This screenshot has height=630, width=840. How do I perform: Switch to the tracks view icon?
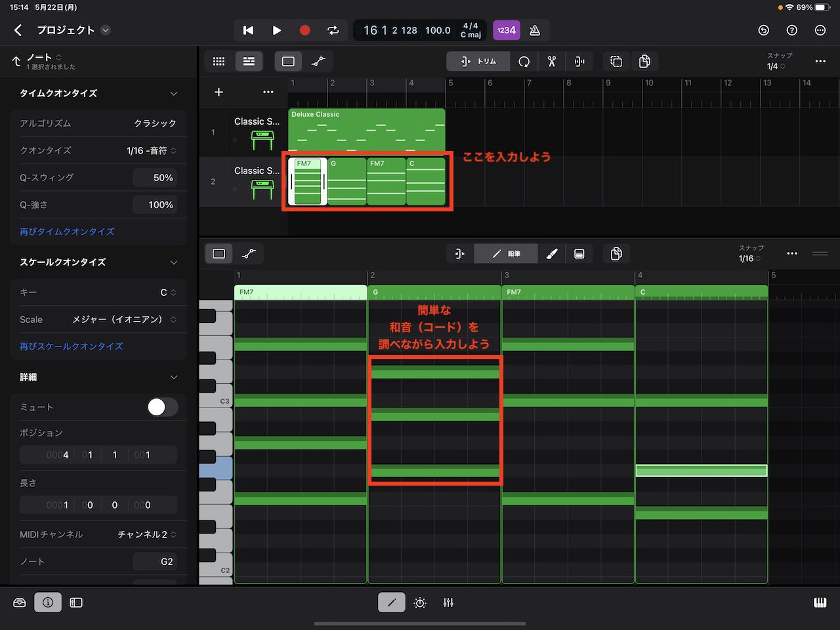(249, 61)
